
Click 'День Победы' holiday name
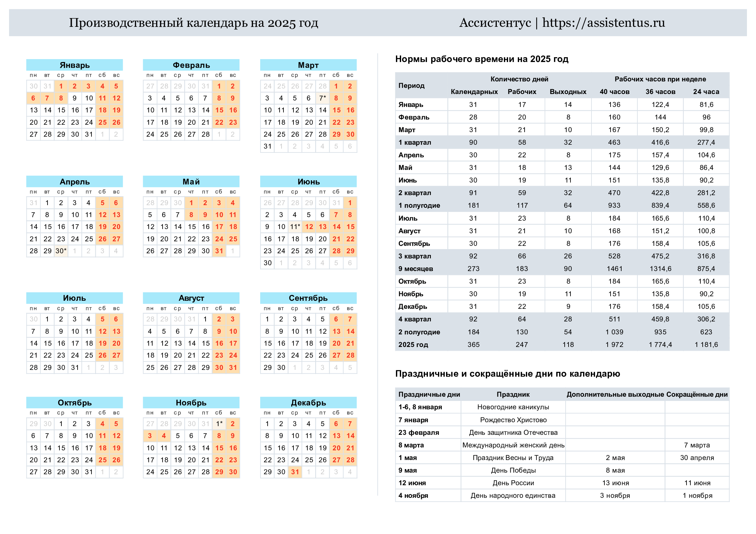point(513,470)
